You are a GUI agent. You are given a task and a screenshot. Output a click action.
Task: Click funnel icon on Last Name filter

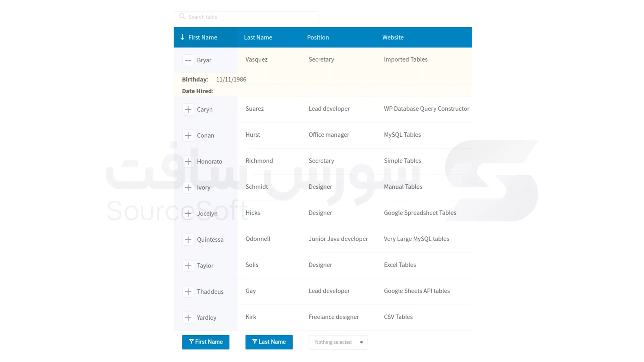pos(255,341)
